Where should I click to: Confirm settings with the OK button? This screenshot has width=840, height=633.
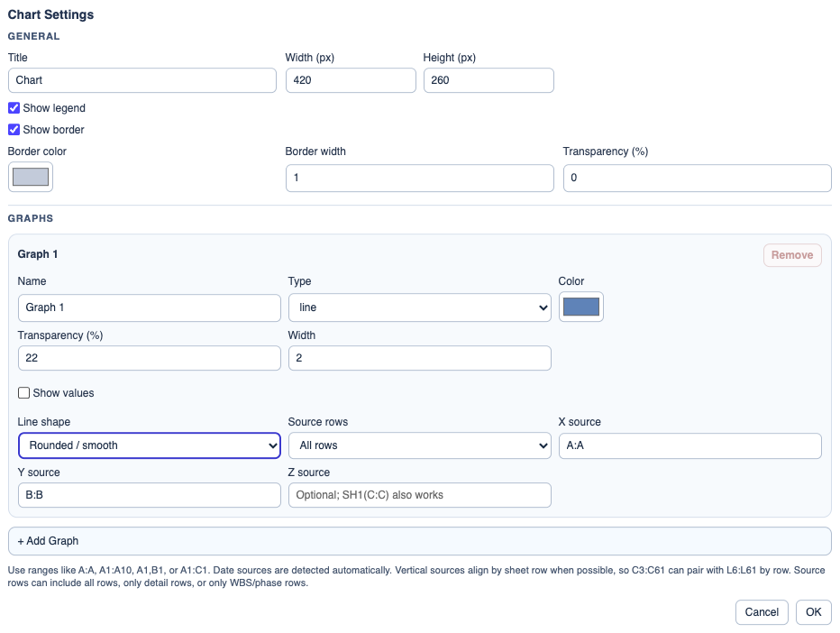813,612
